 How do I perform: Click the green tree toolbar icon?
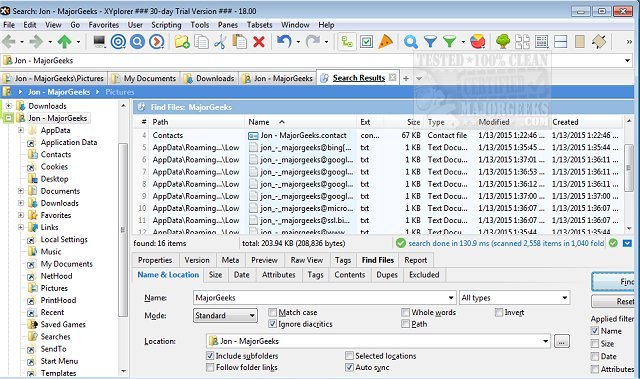[x=503, y=42]
